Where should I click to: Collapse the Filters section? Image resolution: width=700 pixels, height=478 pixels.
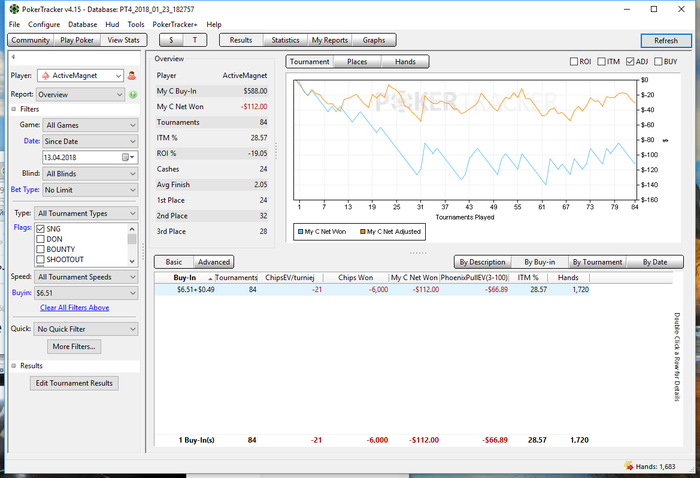point(14,109)
